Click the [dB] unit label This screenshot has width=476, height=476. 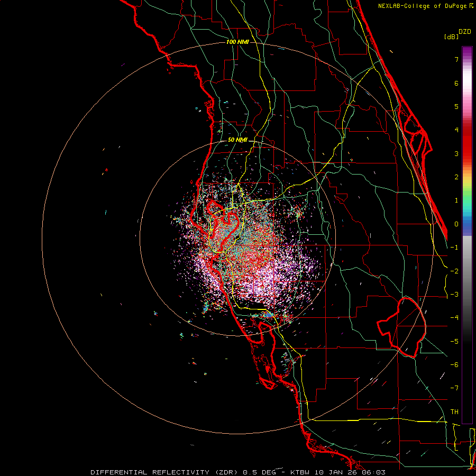tap(452, 36)
